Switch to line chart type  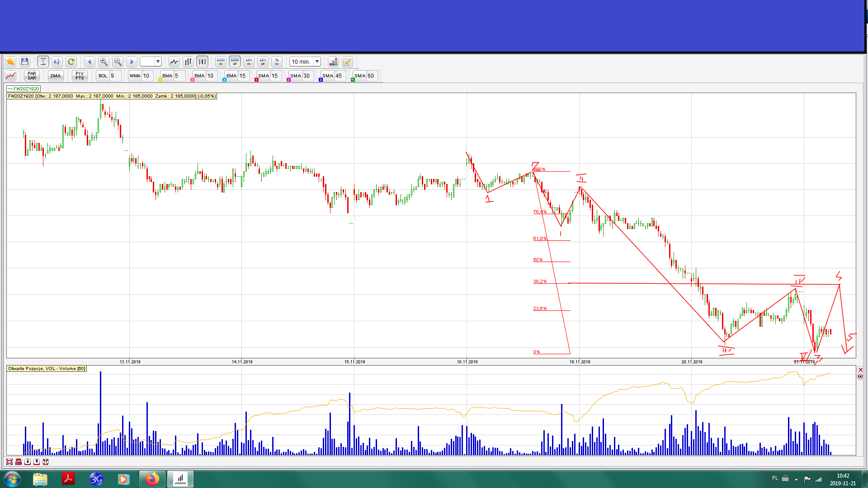(174, 61)
